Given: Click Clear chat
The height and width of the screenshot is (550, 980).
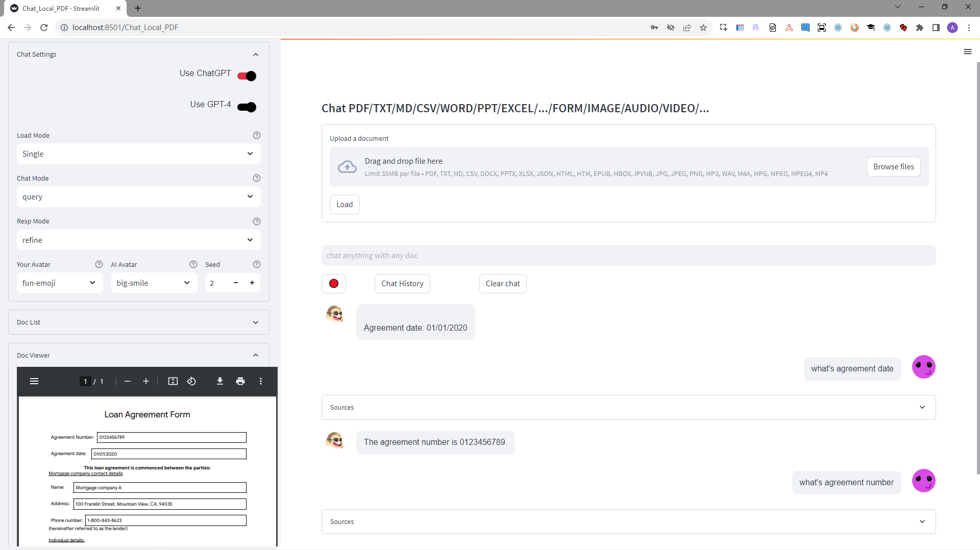Looking at the screenshot, I should pos(503,283).
